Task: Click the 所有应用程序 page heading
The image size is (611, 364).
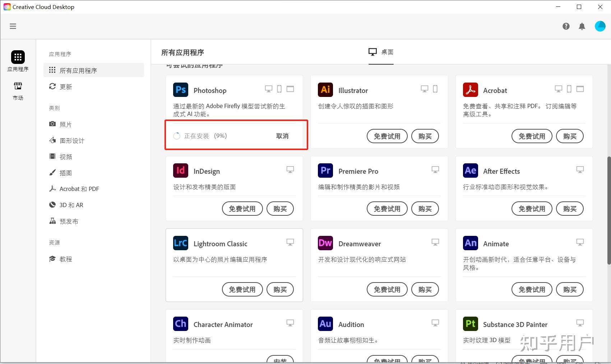Action: (182, 52)
